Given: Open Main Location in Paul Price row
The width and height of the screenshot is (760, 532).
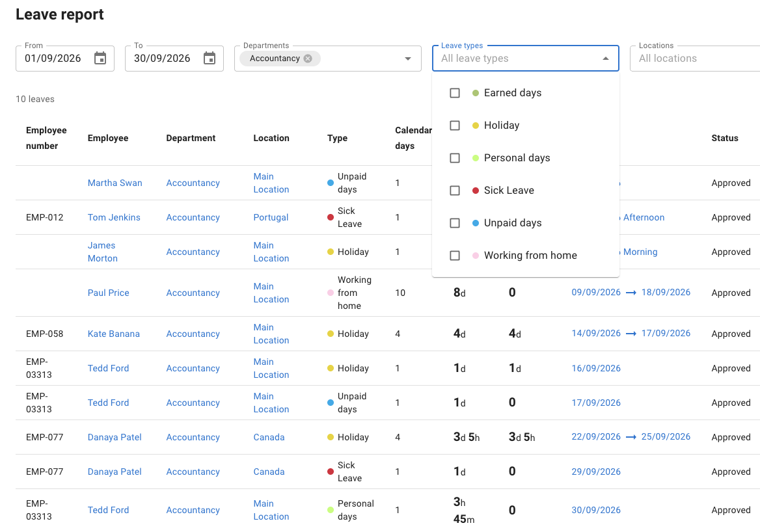Looking at the screenshot, I should tap(271, 293).
